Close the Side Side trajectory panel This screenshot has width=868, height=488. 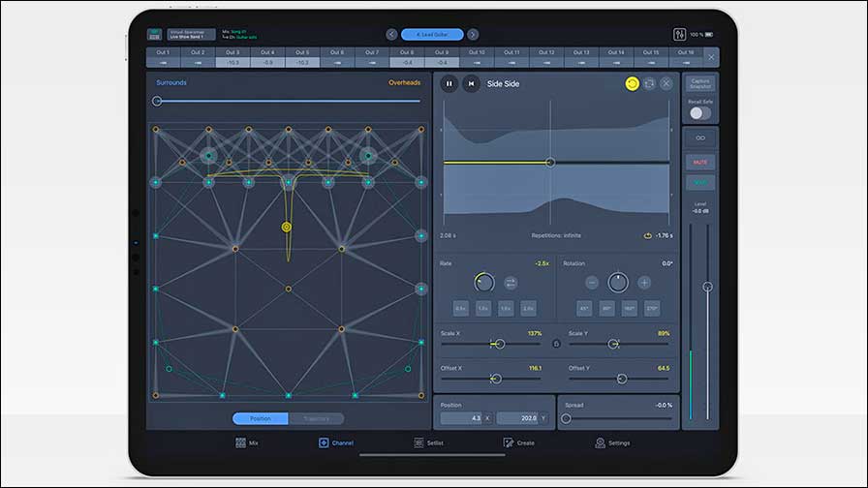(666, 83)
